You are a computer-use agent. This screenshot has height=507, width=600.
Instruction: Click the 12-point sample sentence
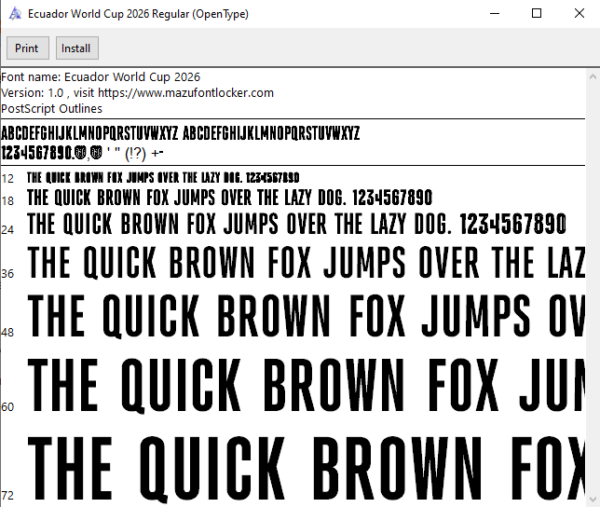(163, 178)
